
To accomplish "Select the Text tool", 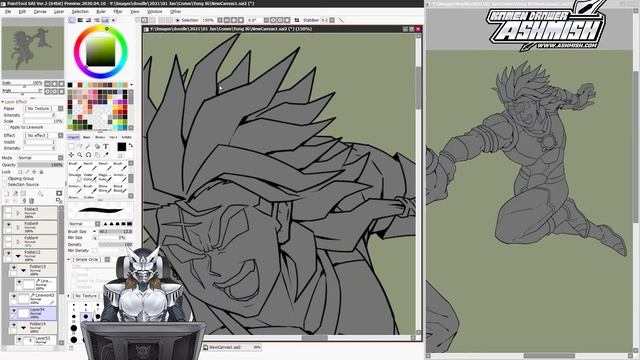I will [x=106, y=146].
